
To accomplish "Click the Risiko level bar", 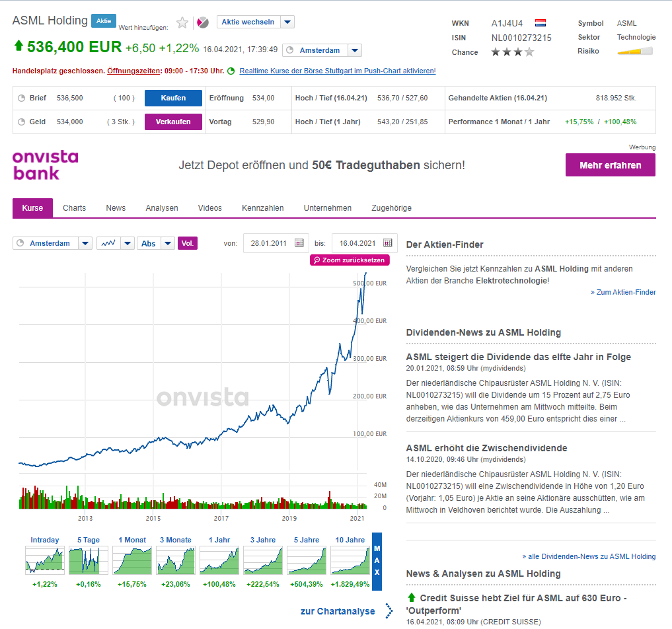I will (x=635, y=52).
